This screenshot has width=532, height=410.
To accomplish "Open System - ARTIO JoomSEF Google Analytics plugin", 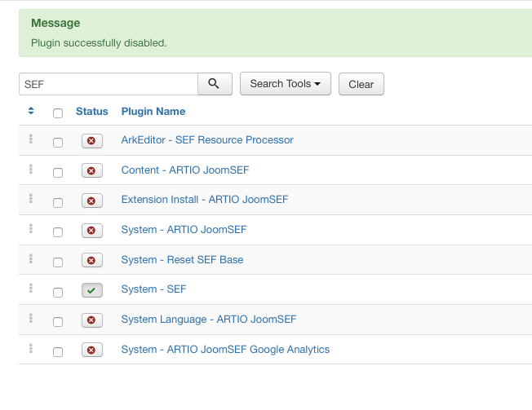I will pyautogui.click(x=225, y=350).
